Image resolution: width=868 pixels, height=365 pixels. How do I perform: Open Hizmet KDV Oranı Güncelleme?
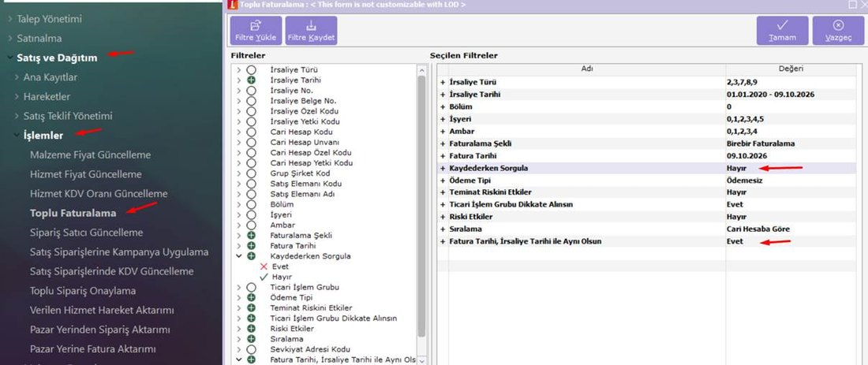point(99,194)
